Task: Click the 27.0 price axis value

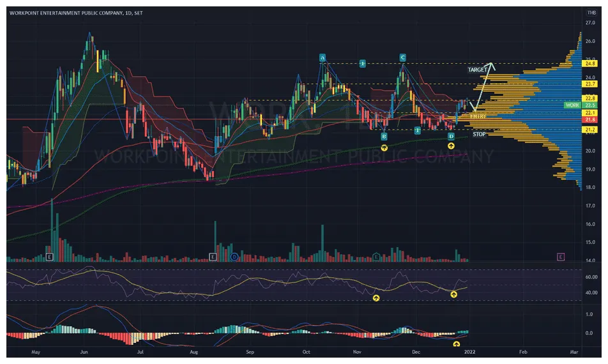Action: (590, 23)
